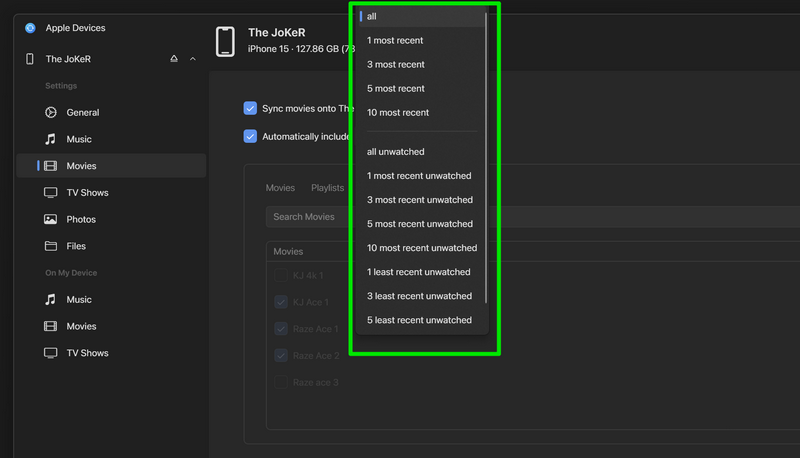
Task: Click the dropdown list scrollbar
Action: click(x=487, y=150)
